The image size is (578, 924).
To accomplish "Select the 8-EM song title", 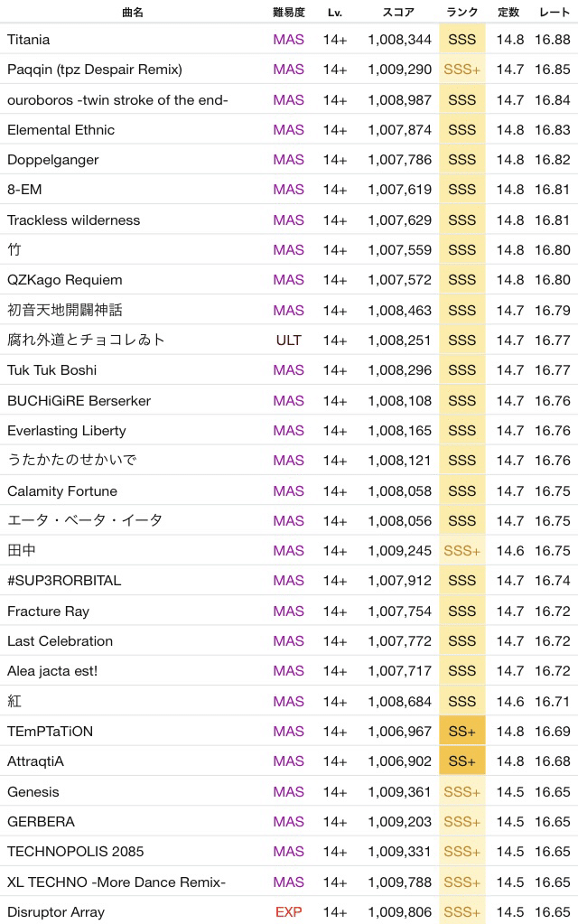I will tap(24, 190).
